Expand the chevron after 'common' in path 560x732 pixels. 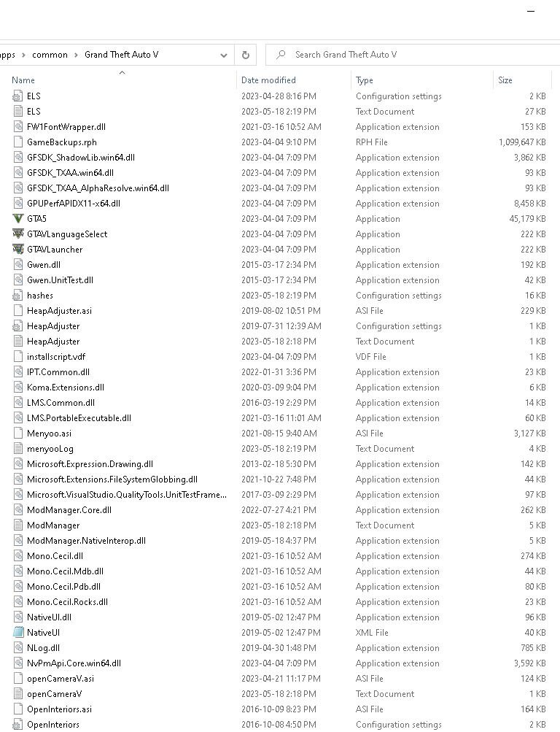pyautogui.click(x=76, y=55)
